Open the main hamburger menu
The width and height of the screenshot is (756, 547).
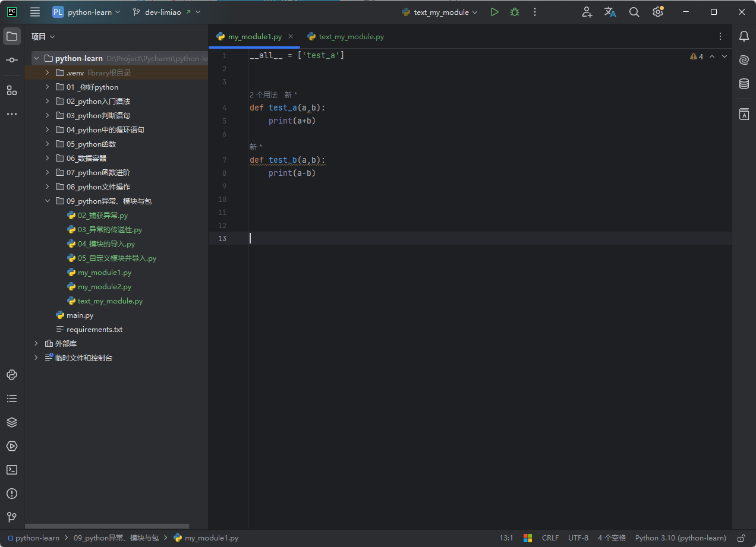(x=35, y=12)
